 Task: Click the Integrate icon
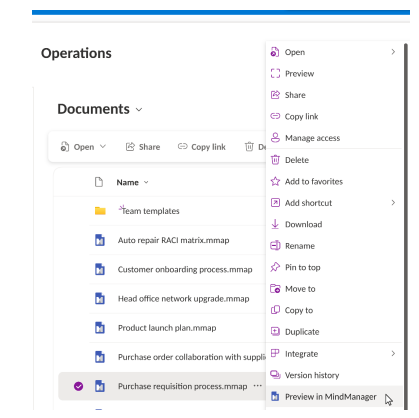point(275,353)
